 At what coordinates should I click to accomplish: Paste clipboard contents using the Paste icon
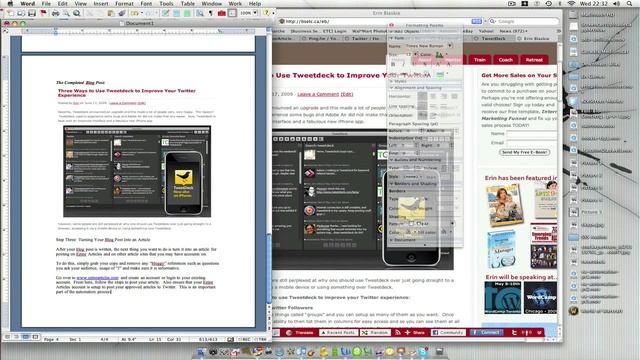pos(111,13)
